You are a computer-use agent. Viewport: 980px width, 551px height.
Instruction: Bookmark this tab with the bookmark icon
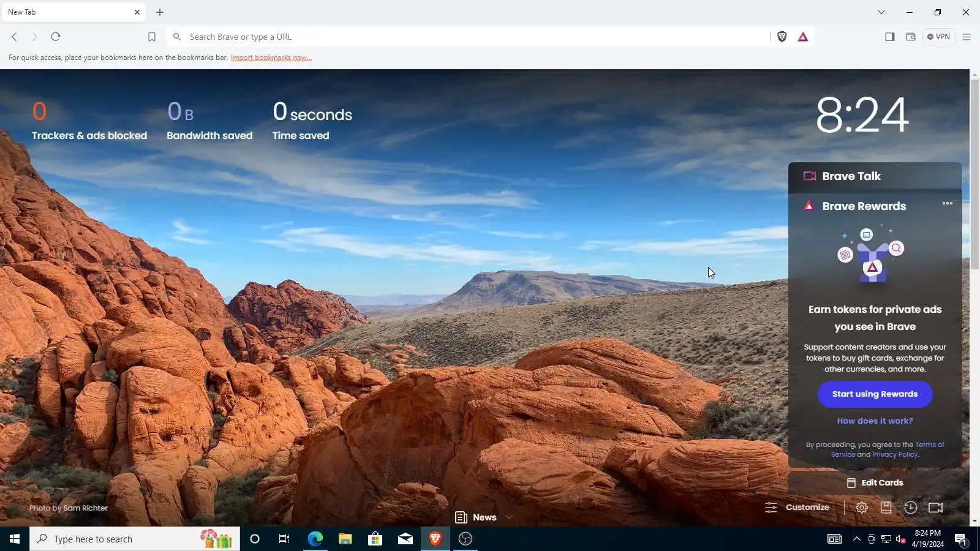152,37
